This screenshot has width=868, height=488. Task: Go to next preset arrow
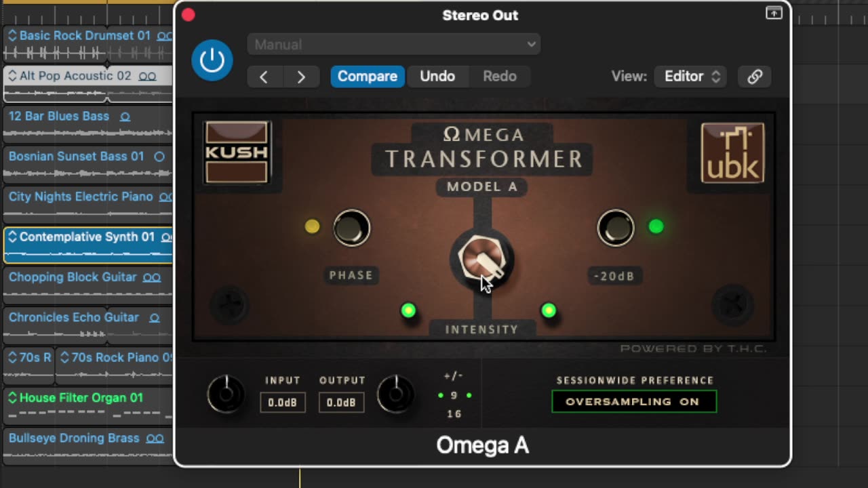(x=301, y=77)
